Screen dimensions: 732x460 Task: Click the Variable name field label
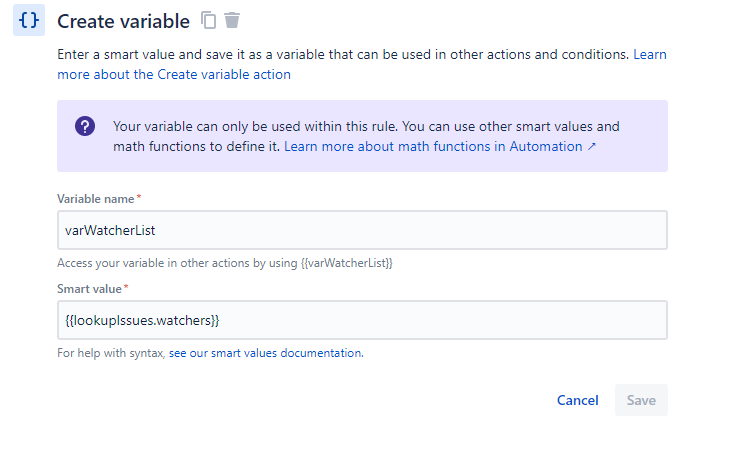coord(95,199)
